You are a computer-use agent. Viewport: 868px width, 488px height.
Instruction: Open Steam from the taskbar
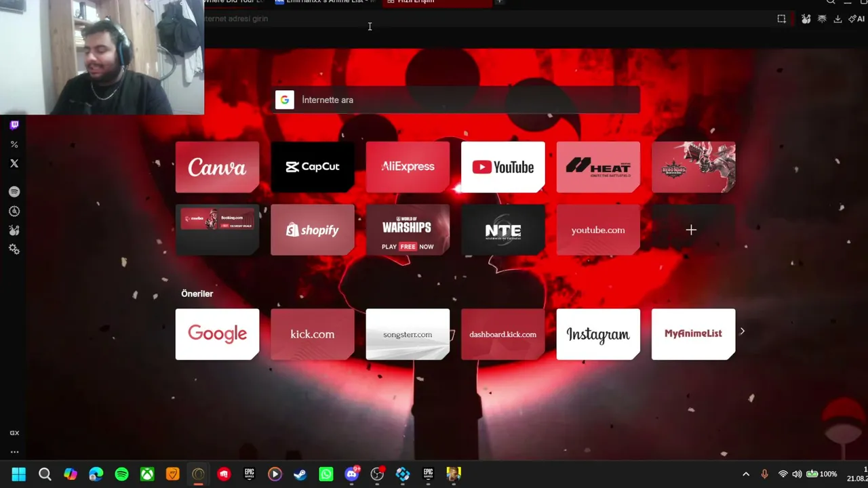300,474
